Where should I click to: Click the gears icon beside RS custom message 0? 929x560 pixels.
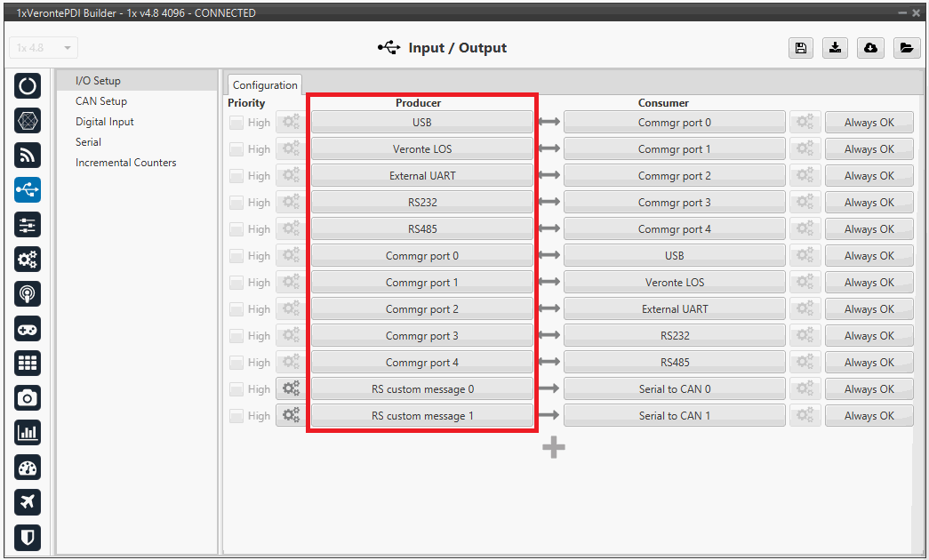tap(290, 389)
